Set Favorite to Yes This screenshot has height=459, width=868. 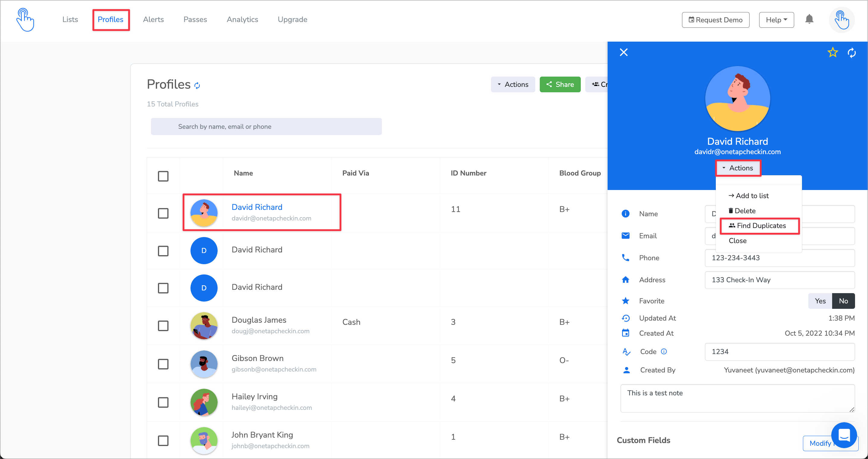click(820, 301)
